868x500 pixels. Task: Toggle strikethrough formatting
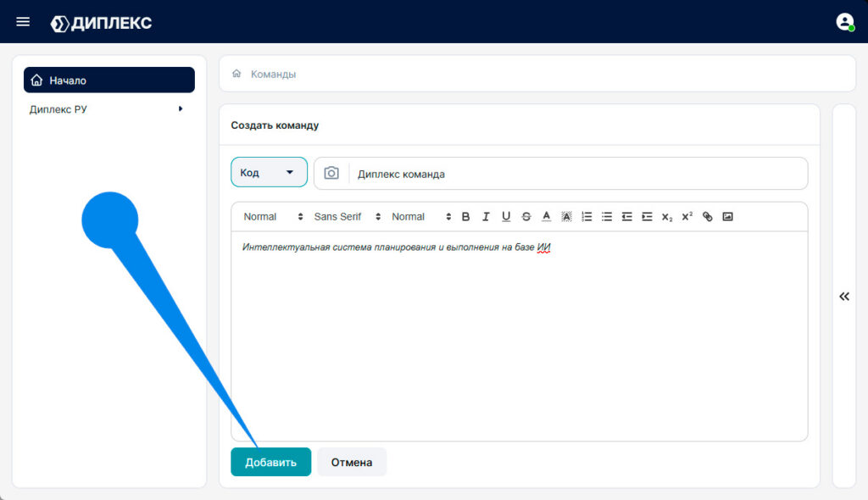tap(526, 216)
